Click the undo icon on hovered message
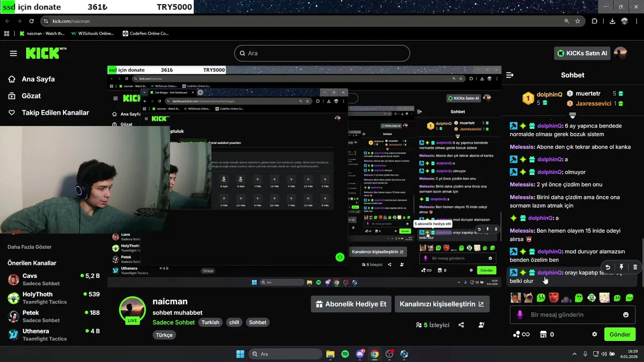This screenshot has height=362, width=644. (608, 267)
